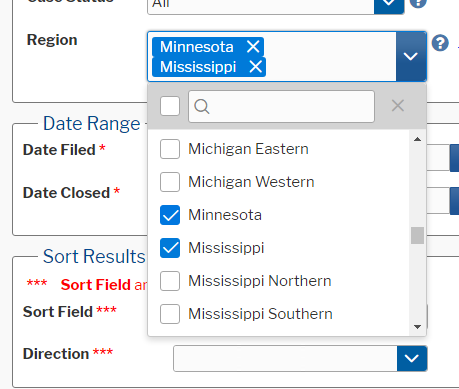Click the scroll up arrow in region list
Viewport: 459px width, 389px height.
417,139
